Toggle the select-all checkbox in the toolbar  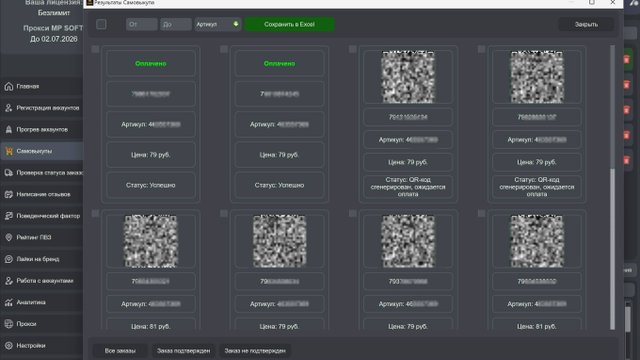[101, 24]
